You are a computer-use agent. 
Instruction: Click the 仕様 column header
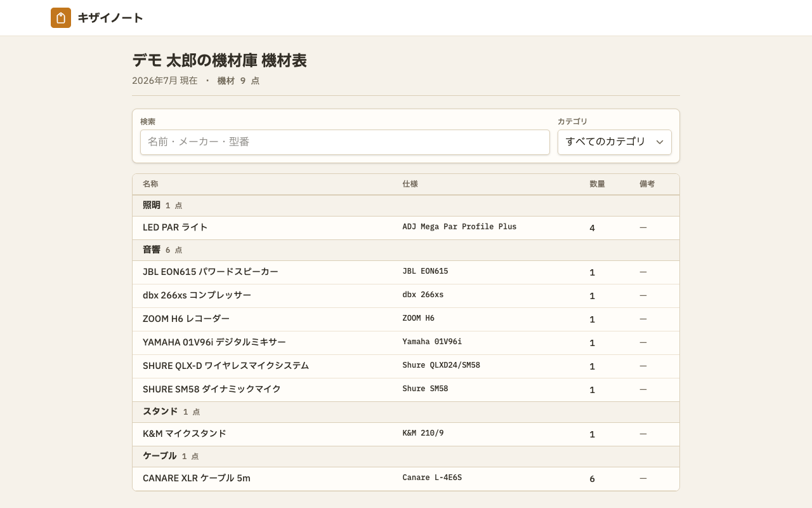pyautogui.click(x=410, y=184)
